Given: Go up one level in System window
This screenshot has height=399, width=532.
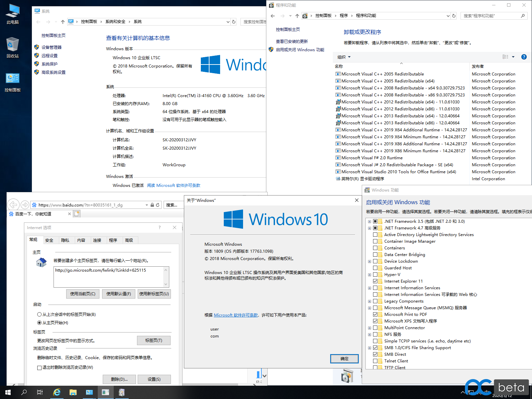Looking at the screenshot, I should (63, 22).
